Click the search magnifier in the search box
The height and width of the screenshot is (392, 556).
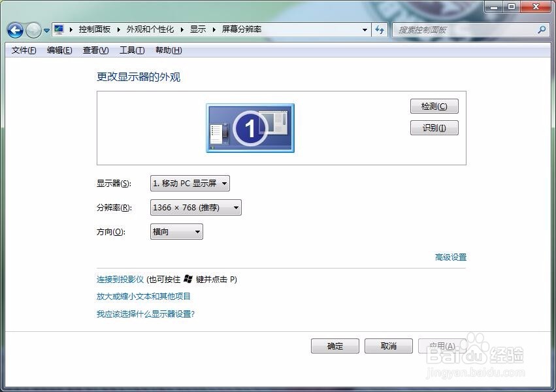[x=542, y=30]
